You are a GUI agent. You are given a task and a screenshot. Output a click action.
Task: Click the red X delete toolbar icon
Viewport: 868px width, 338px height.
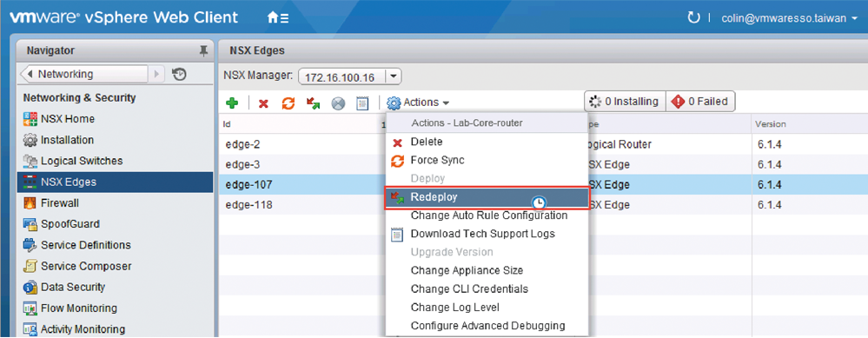(x=263, y=103)
